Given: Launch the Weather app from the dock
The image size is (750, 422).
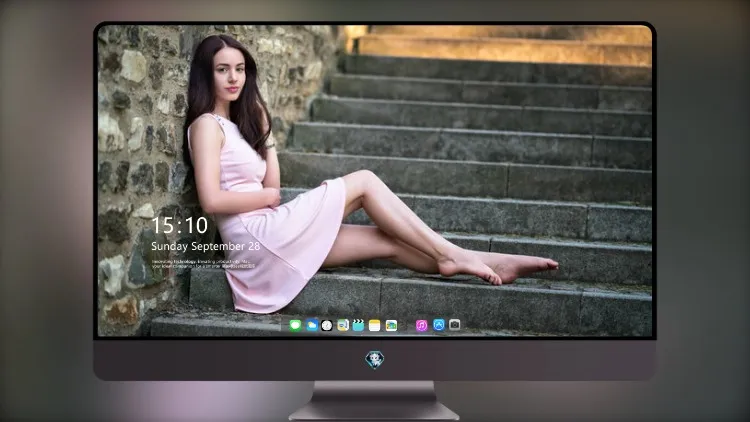Looking at the screenshot, I should pos(311,325).
